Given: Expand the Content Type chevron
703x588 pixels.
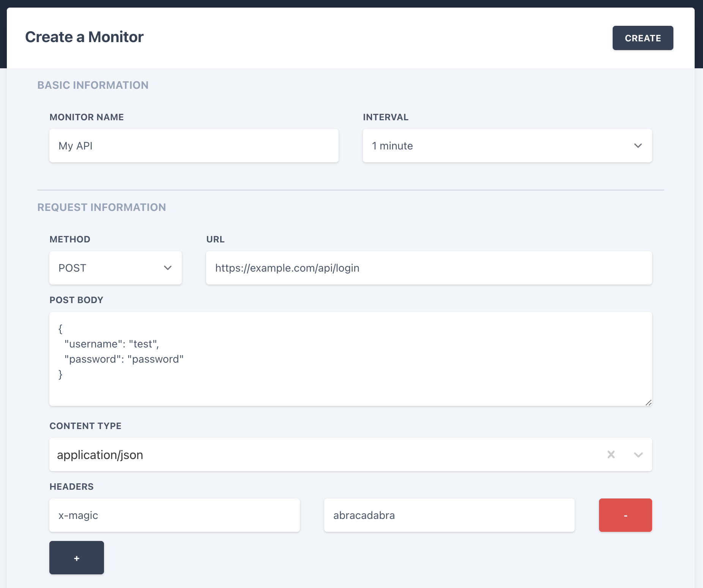Looking at the screenshot, I should 638,454.
